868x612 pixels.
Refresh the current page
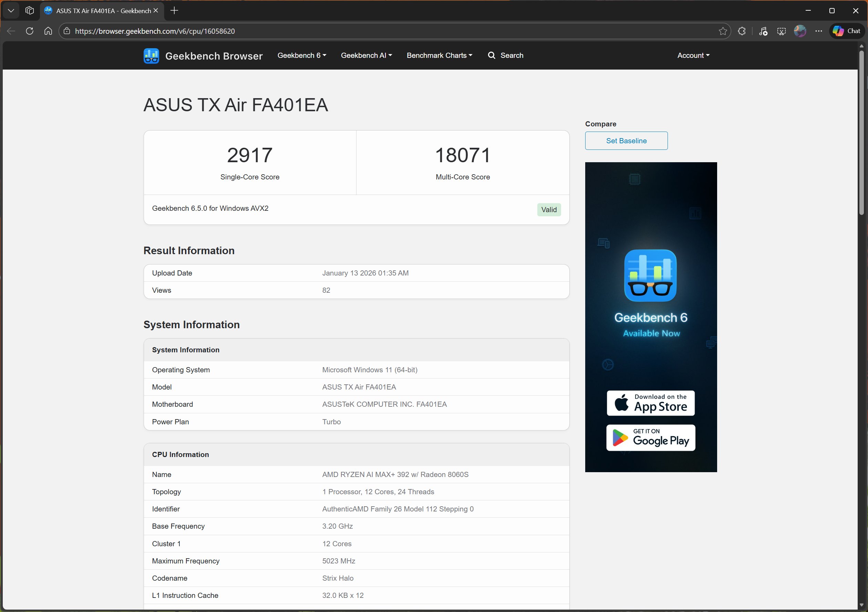click(29, 31)
